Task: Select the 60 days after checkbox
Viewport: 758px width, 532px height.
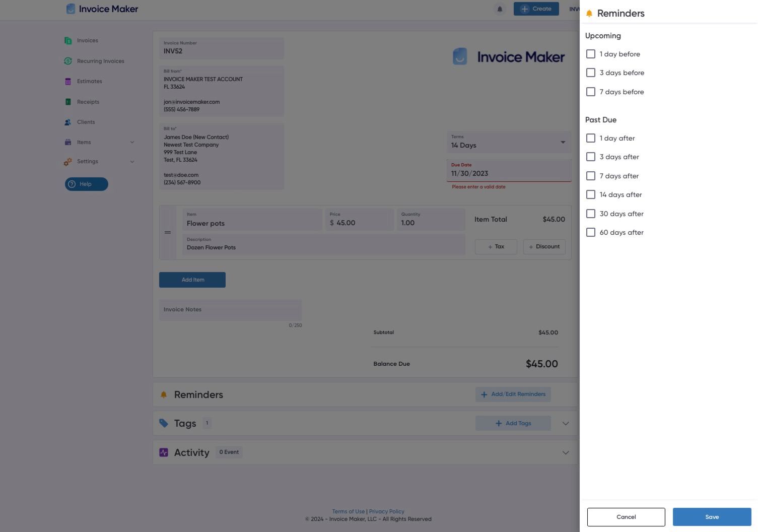Action: [591, 232]
